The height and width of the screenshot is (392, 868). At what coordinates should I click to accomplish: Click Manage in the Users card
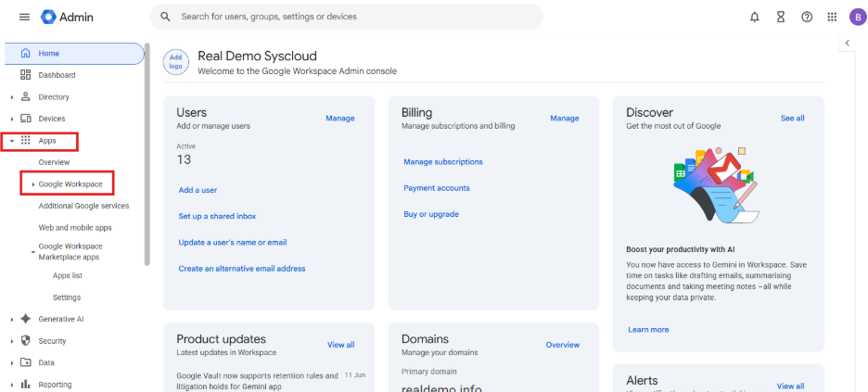pos(340,119)
